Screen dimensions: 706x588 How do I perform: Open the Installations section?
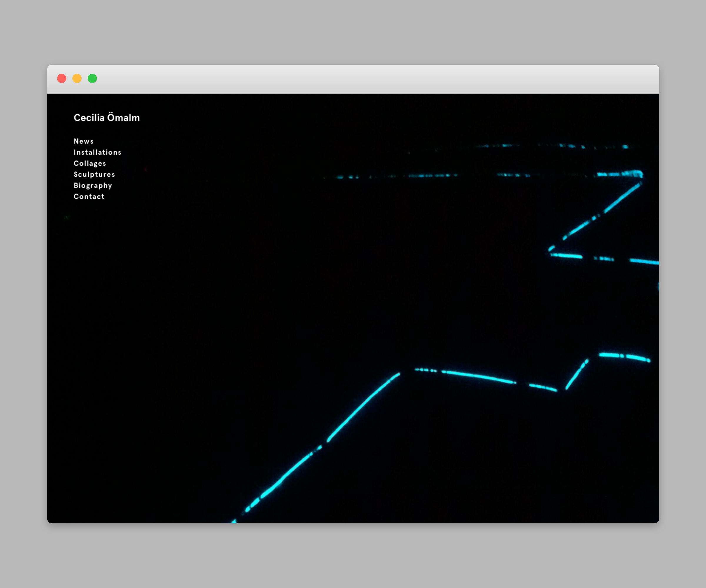pos(97,152)
